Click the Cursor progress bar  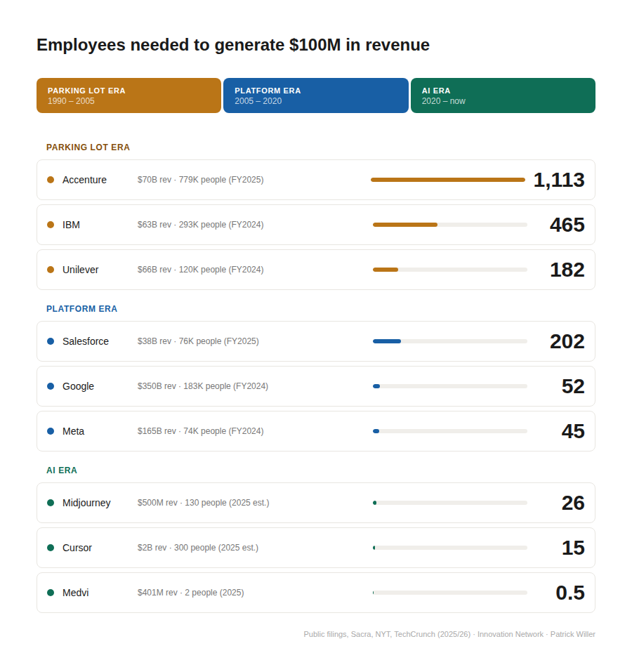pyautogui.click(x=450, y=548)
